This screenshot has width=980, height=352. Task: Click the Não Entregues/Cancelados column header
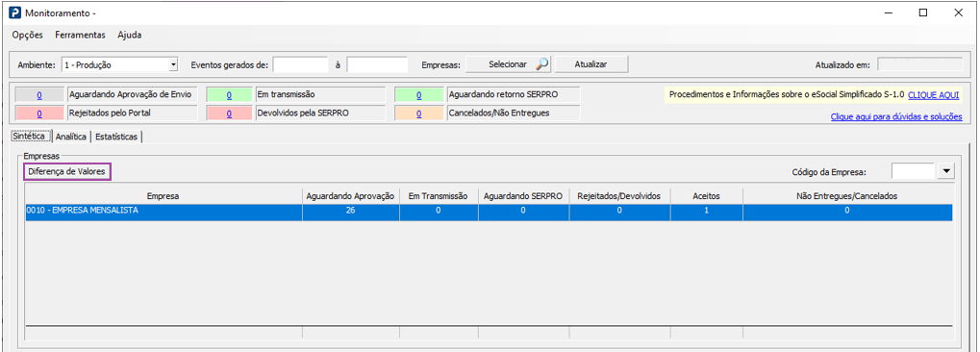click(847, 195)
